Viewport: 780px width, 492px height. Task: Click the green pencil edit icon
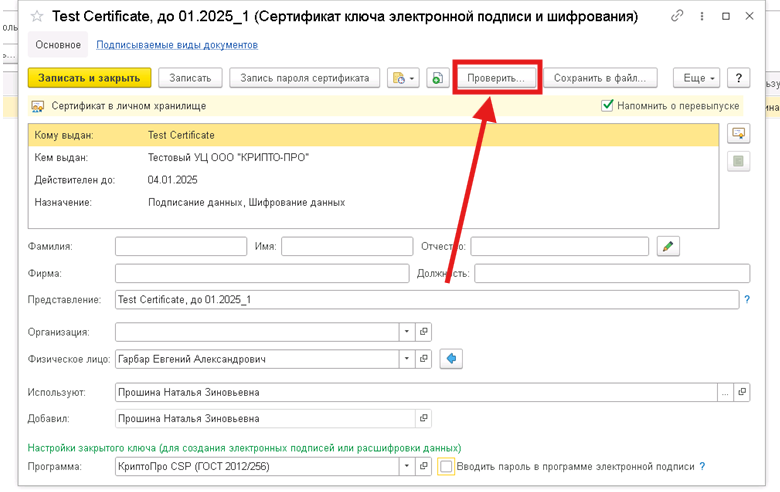669,246
